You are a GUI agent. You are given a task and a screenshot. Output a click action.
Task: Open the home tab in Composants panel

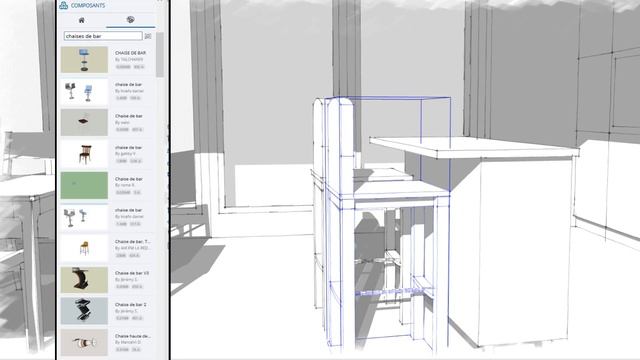point(82,20)
